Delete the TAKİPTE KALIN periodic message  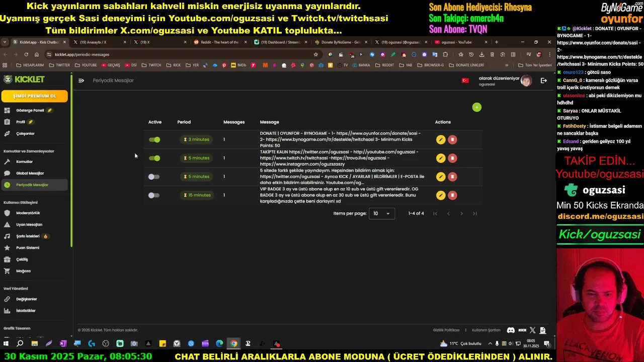point(452,158)
